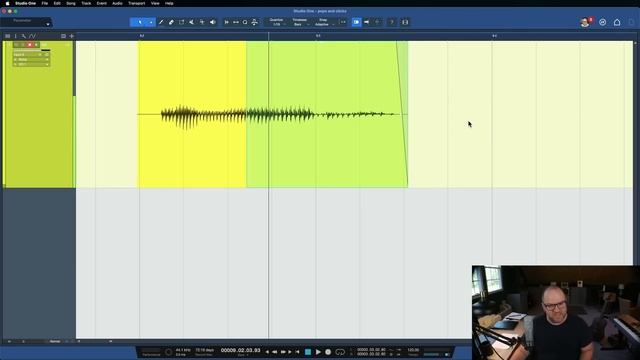The image size is (640, 360).
Task: Click the main time display 00009.02.03.93
Action: click(240, 350)
